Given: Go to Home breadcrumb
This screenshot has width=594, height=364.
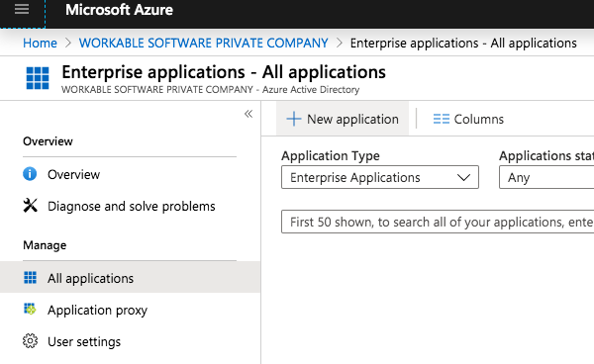Looking at the screenshot, I should pos(40,44).
